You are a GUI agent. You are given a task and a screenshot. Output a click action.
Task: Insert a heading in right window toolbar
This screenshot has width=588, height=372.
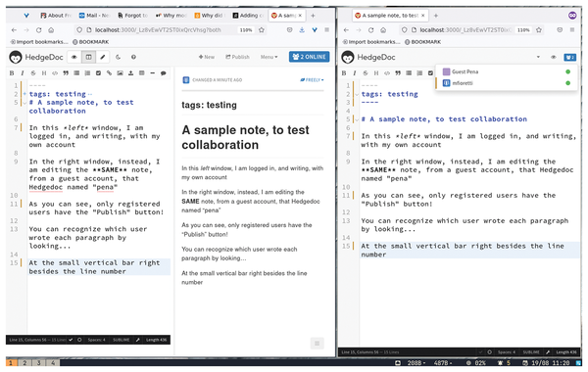click(376, 73)
